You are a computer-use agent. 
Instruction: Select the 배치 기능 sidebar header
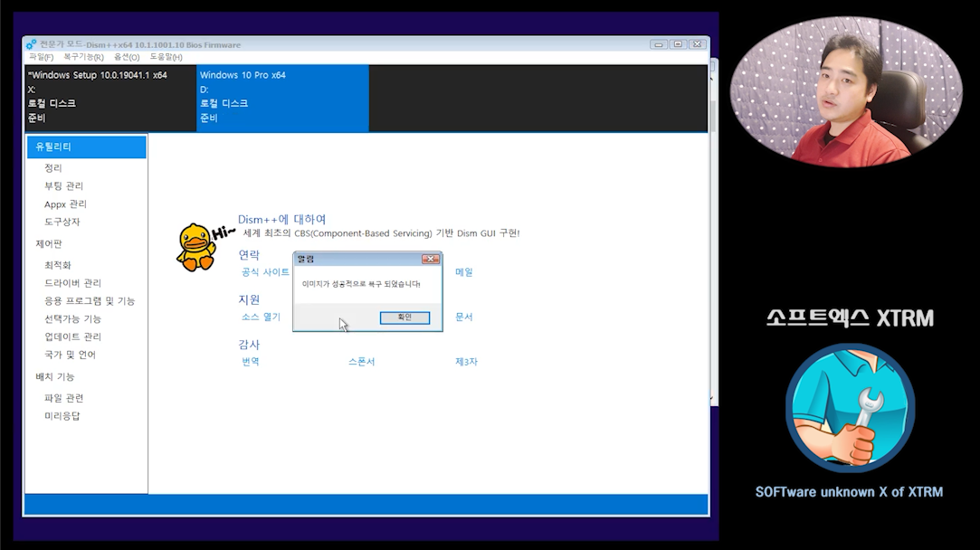[x=55, y=377]
